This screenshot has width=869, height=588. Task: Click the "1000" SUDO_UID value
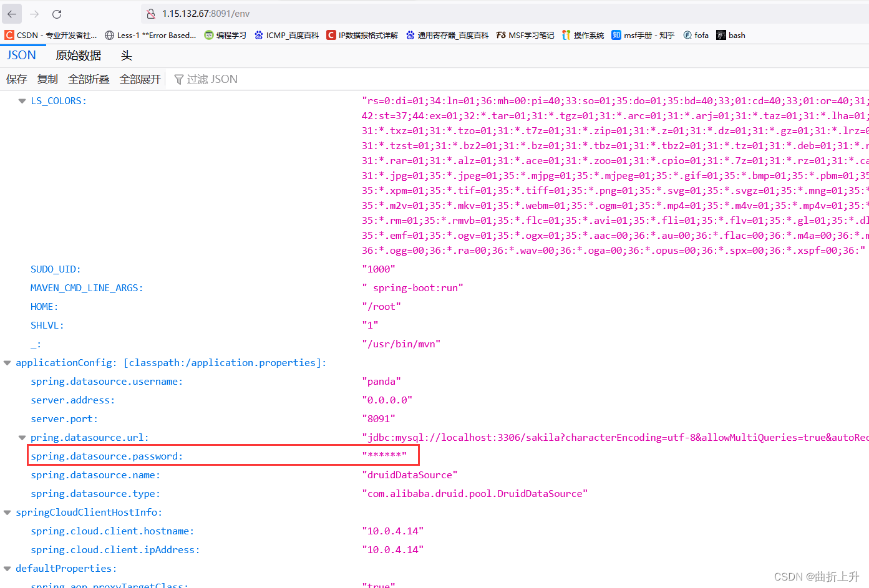379,269
